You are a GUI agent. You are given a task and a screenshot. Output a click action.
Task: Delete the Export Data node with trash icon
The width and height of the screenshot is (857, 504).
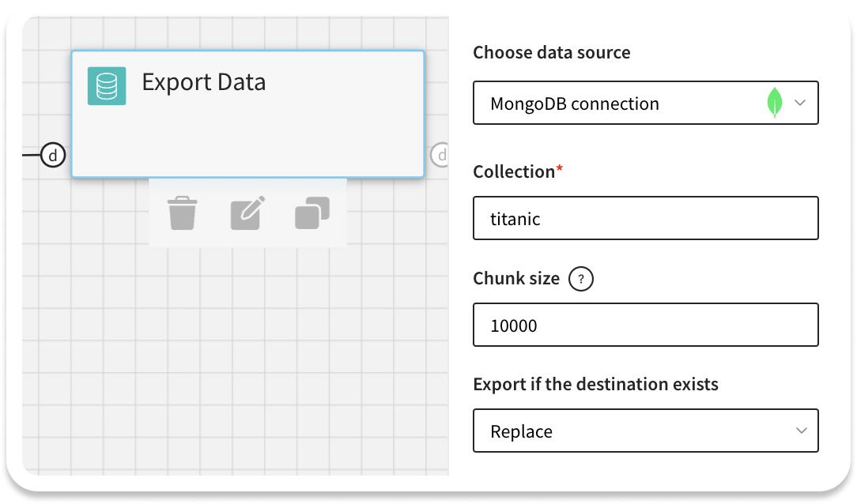182,213
